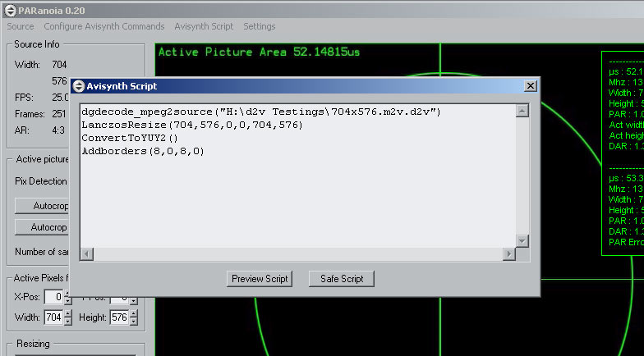Open the Settings menu
644x356 pixels.
point(260,26)
